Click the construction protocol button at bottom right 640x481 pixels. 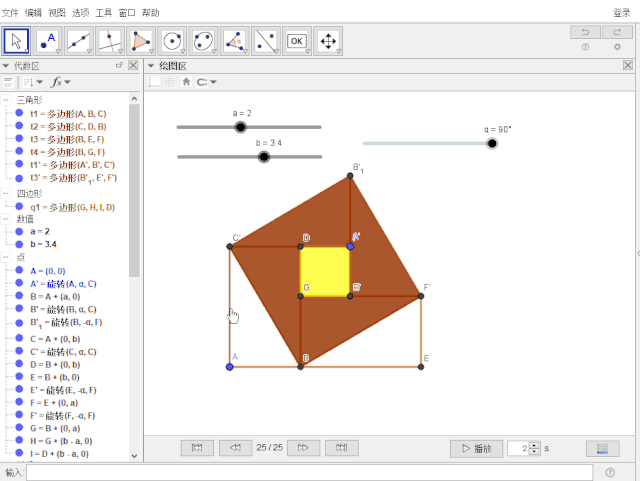coord(602,448)
